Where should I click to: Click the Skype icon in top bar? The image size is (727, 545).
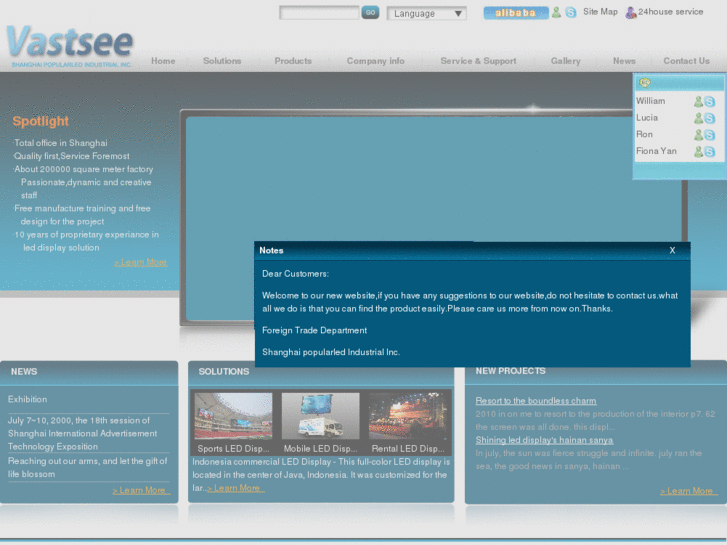(571, 13)
